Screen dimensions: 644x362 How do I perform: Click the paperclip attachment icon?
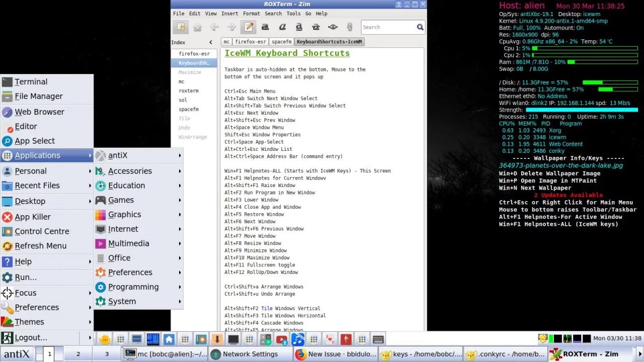350,27
